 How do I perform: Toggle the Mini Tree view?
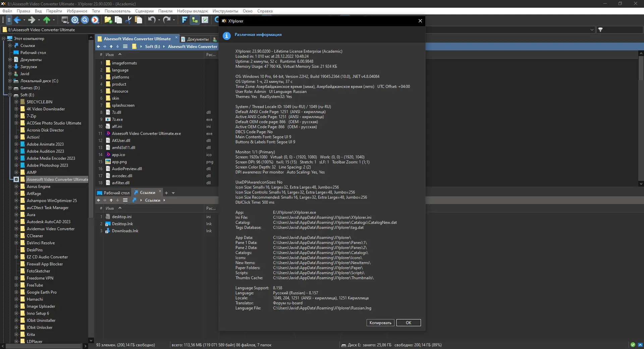pyautogui.click(x=194, y=20)
